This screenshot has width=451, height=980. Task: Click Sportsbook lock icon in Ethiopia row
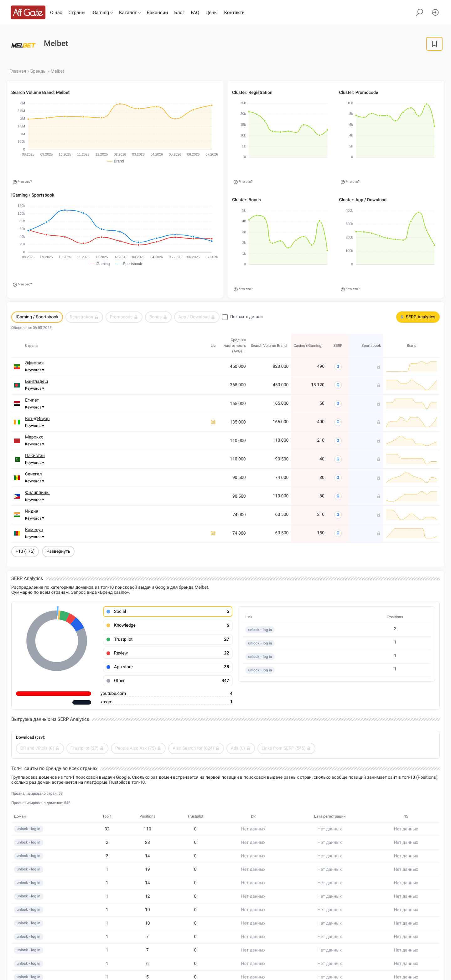379,367
